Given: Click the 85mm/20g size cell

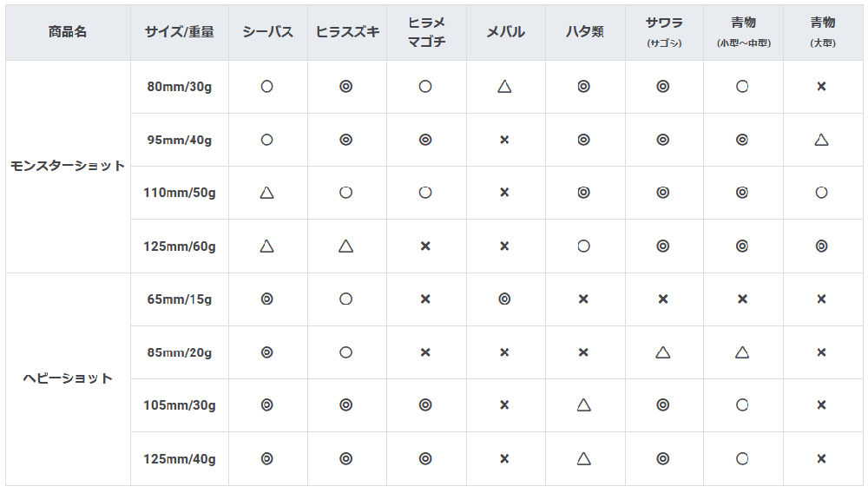Looking at the screenshot, I should click(x=180, y=352).
